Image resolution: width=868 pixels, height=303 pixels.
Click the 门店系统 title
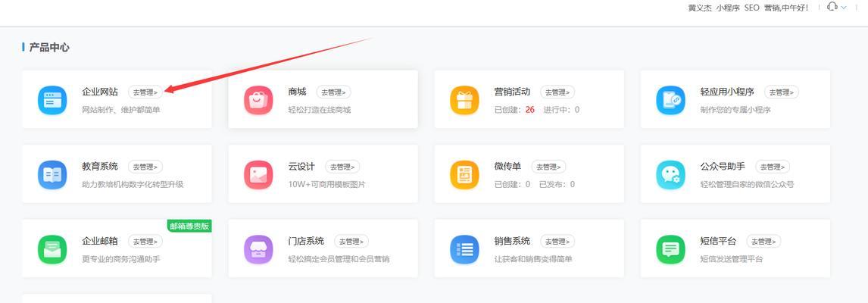click(306, 241)
